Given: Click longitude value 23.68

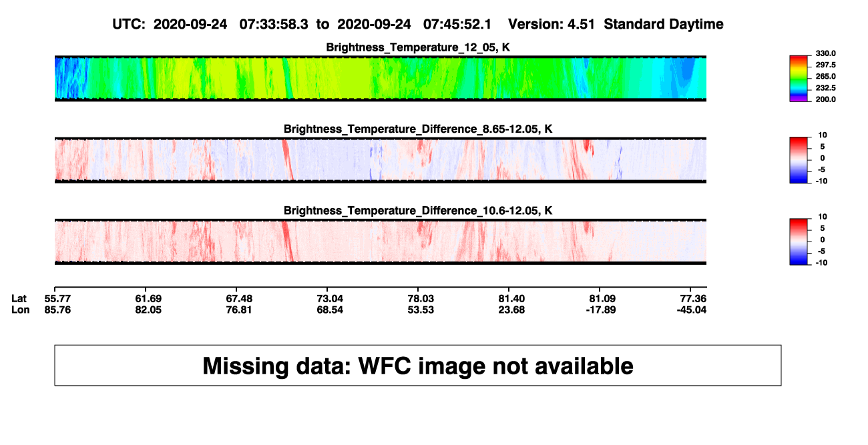Looking at the screenshot, I should tap(510, 310).
